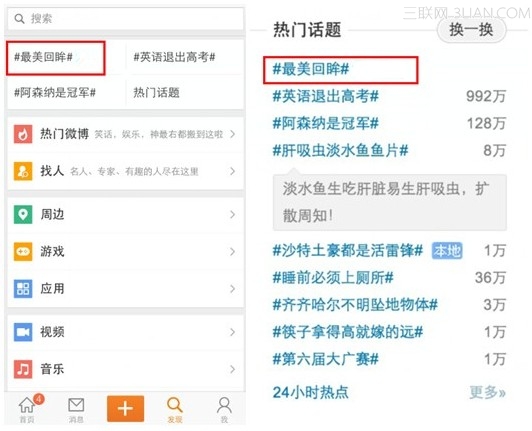
Task: Click the 3万 count value
Action: tap(495, 305)
